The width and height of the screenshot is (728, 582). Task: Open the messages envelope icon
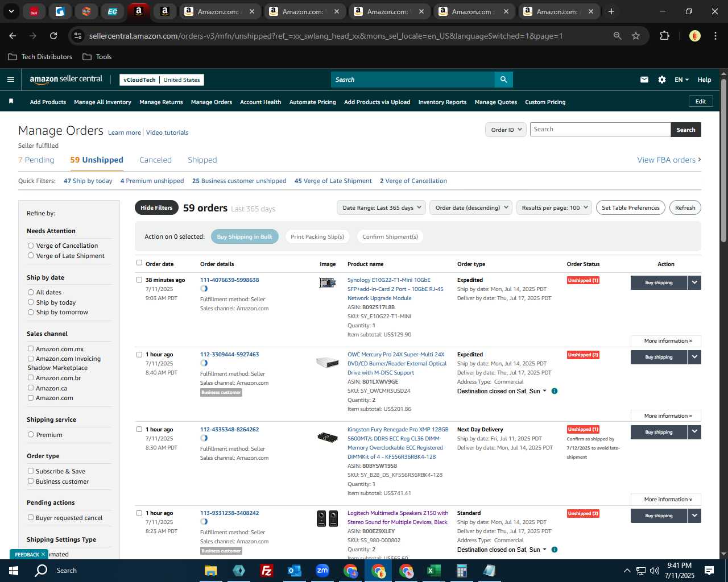click(x=644, y=80)
